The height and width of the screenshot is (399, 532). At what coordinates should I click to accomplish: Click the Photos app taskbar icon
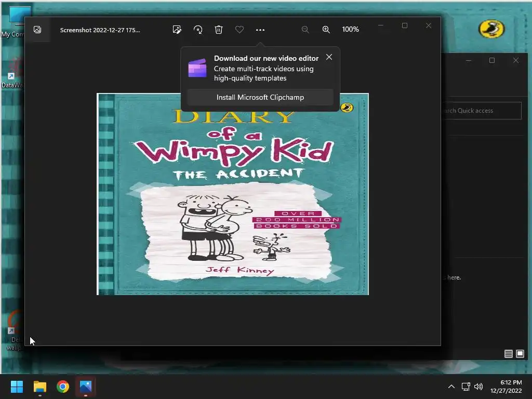[86, 387]
